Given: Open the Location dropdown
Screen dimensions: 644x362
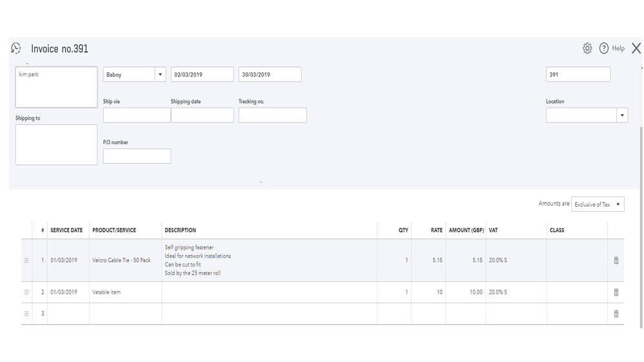Looking at the screenshot, I should click(622, 115).
